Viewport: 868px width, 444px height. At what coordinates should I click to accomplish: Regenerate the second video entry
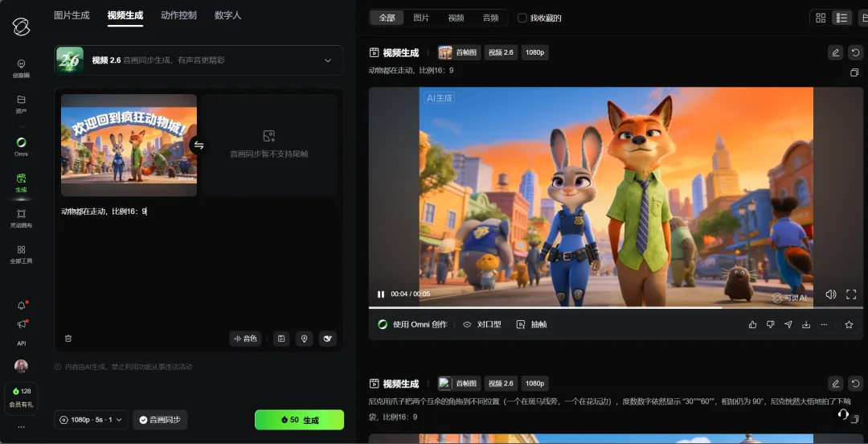855,383
